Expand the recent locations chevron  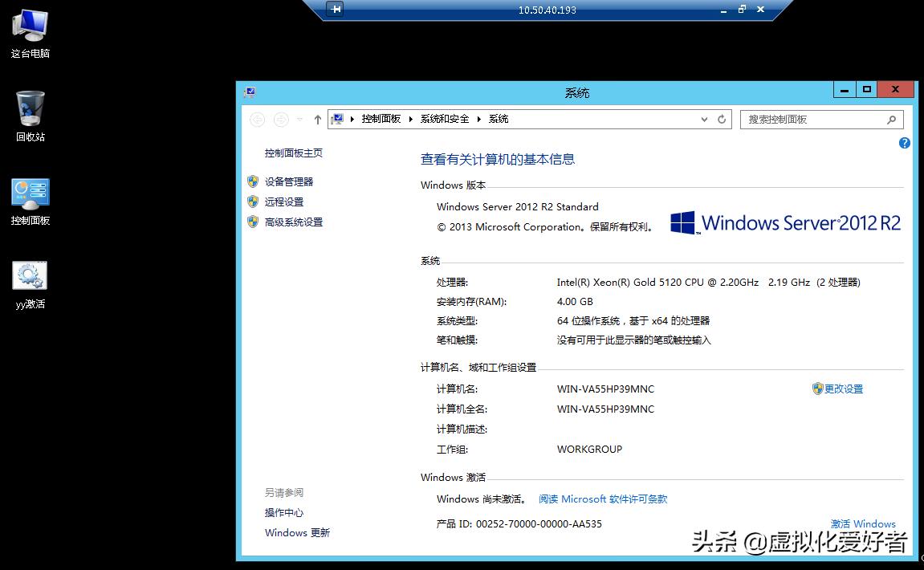point(300,119)
